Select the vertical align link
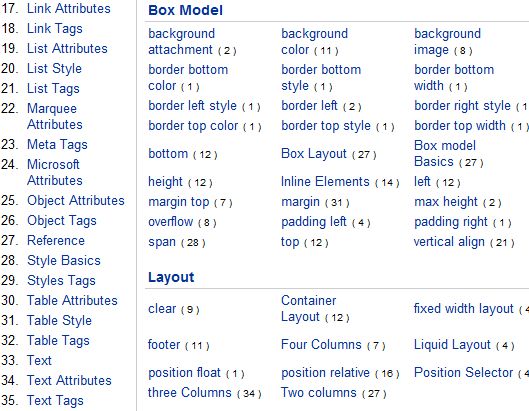The width and height of the screenshot is (529, 411). [x=449, y=242]
